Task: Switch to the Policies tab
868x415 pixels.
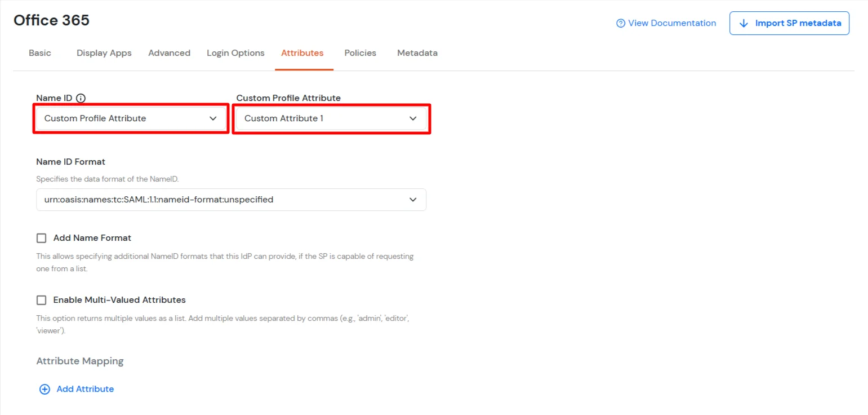Action: [360, 52]
